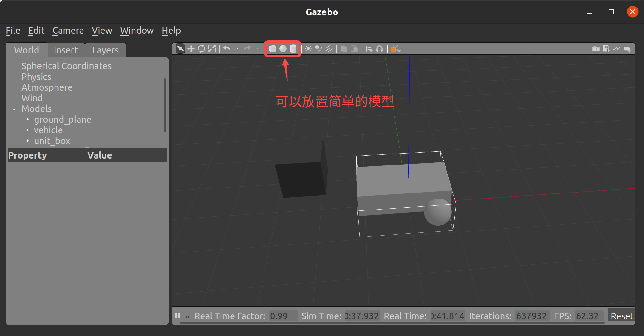The image size is (644, 336).
Task: Expand the unit_box model entry
Action: (27, 141)
